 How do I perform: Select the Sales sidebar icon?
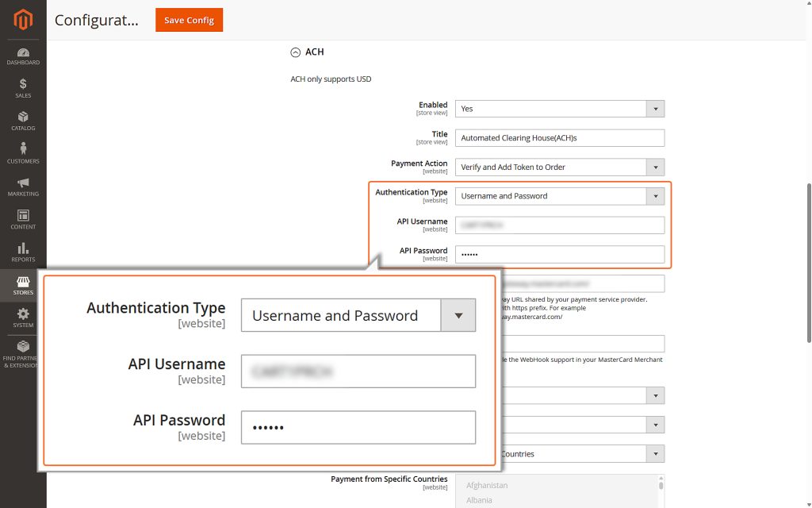22,87
